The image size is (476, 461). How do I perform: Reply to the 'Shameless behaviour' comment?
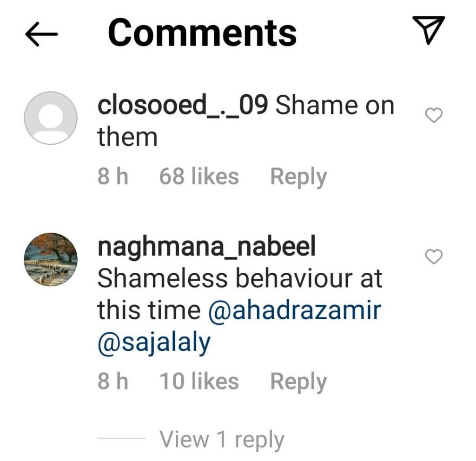tap(298, 382)
